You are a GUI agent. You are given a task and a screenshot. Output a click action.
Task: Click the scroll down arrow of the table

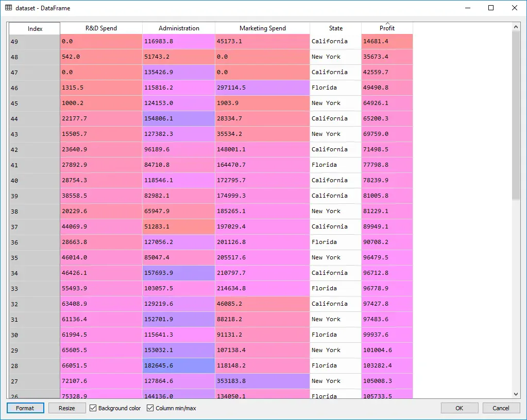(516, 394)
